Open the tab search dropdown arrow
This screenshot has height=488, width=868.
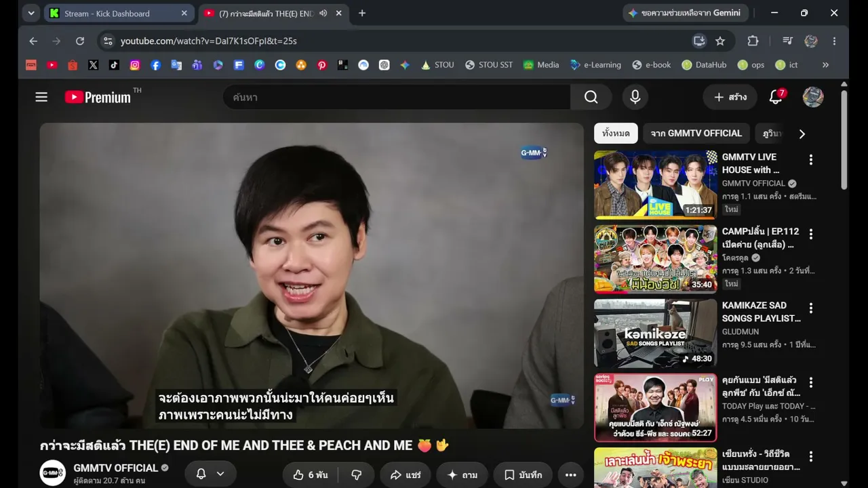31,13
